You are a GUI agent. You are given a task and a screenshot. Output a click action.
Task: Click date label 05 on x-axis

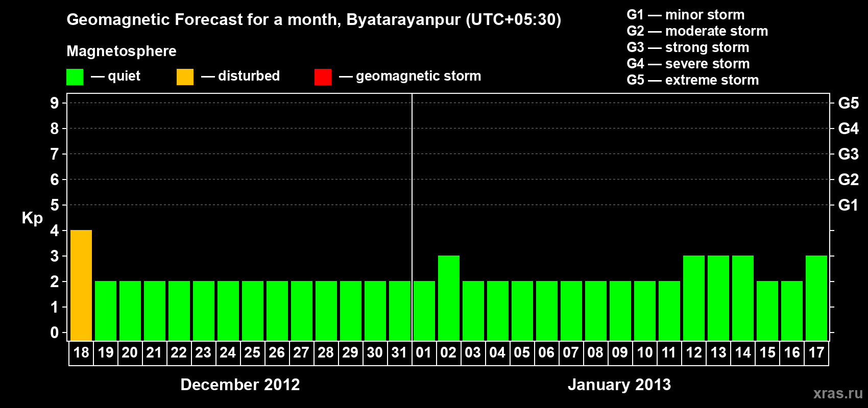point(522,352)
